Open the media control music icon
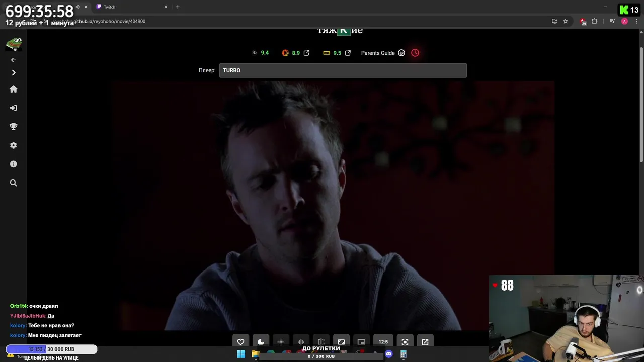Image resolution: width=644 pixels, height=362 pixels. pos(612,21)
